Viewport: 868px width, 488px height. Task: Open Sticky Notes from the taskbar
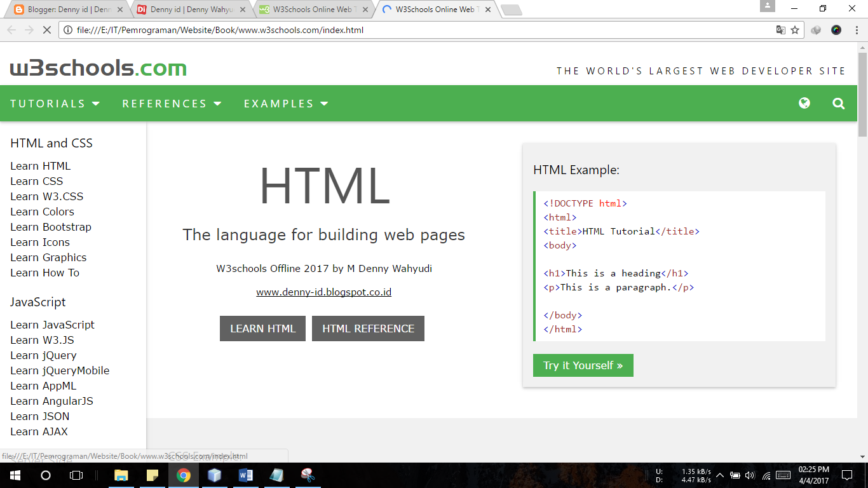click(x=153, y=475)
